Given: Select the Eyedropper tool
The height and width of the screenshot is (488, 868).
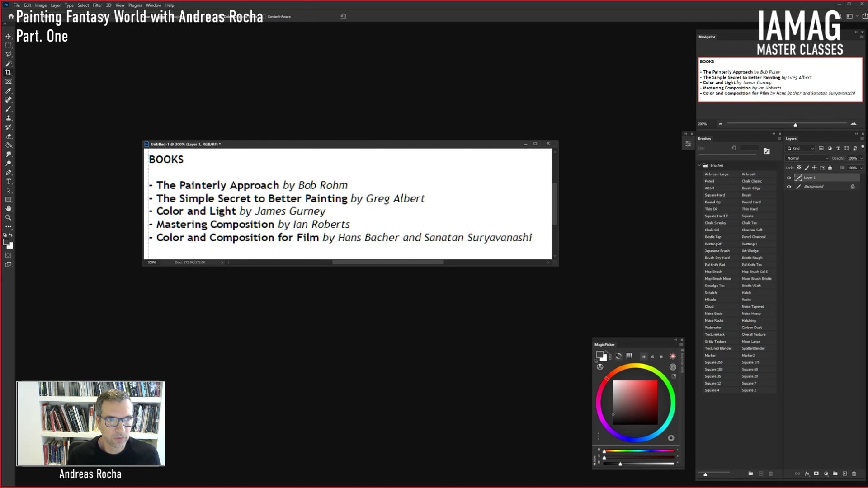Looking at the screenshot, I should point(8,91).
